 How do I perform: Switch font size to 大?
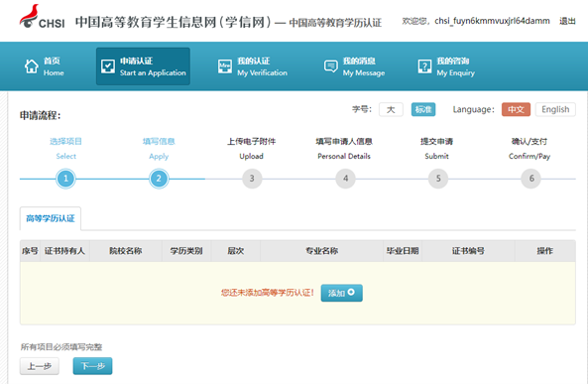(391, 109)
